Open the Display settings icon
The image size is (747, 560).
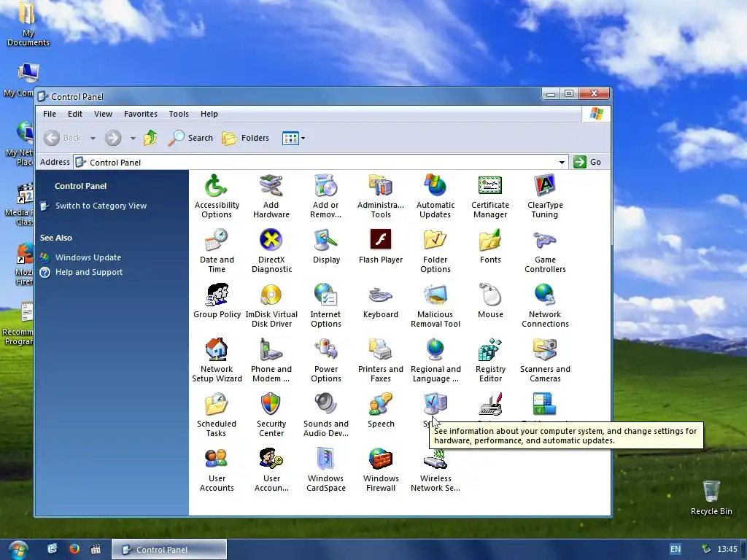pos(326,246)
